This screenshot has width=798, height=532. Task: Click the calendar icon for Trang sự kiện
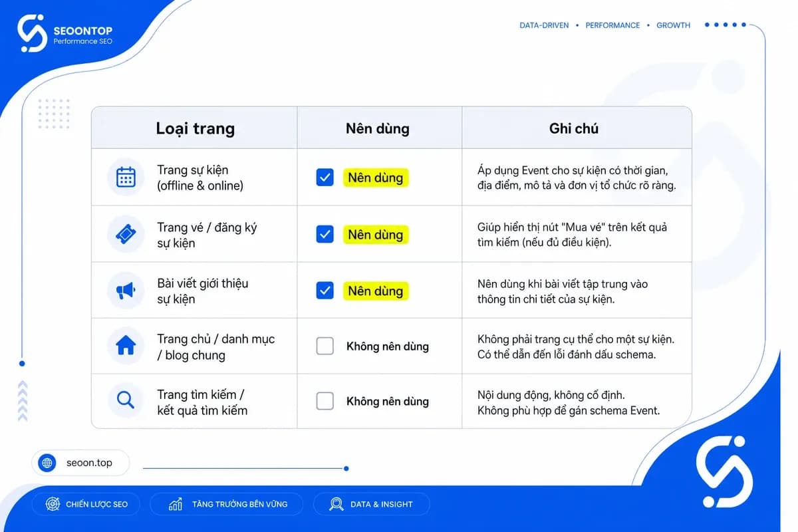pyautogui.click(x=126, y=178)
